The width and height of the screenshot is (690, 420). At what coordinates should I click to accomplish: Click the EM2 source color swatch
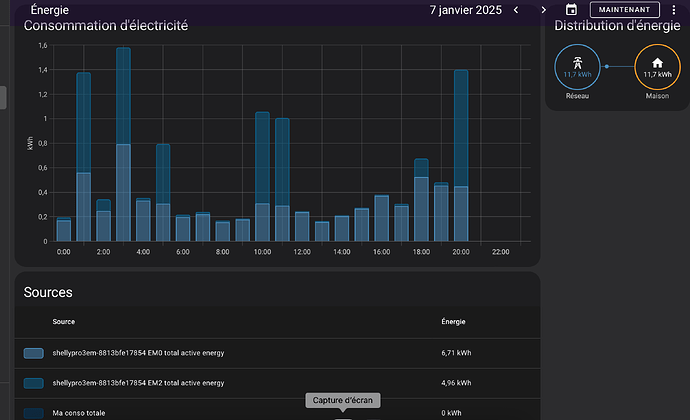click(x=33, y=383)
